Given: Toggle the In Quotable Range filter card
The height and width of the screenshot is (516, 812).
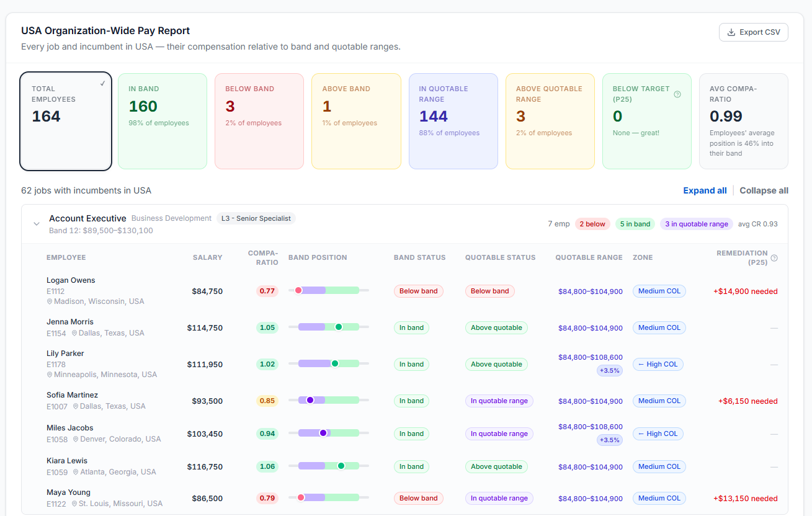Looking at the screenshot, I should (453, 121).
